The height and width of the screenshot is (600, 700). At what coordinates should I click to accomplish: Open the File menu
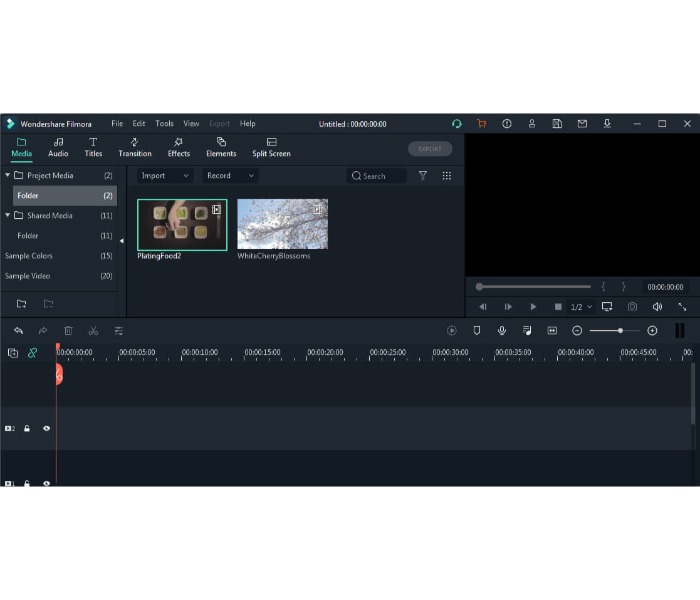coord(117,124)
